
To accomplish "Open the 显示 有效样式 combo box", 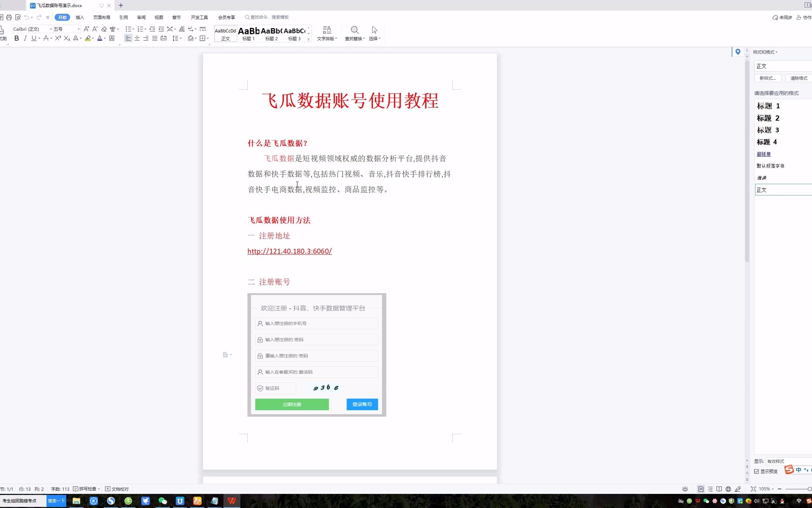I will (x=789, y=461).
